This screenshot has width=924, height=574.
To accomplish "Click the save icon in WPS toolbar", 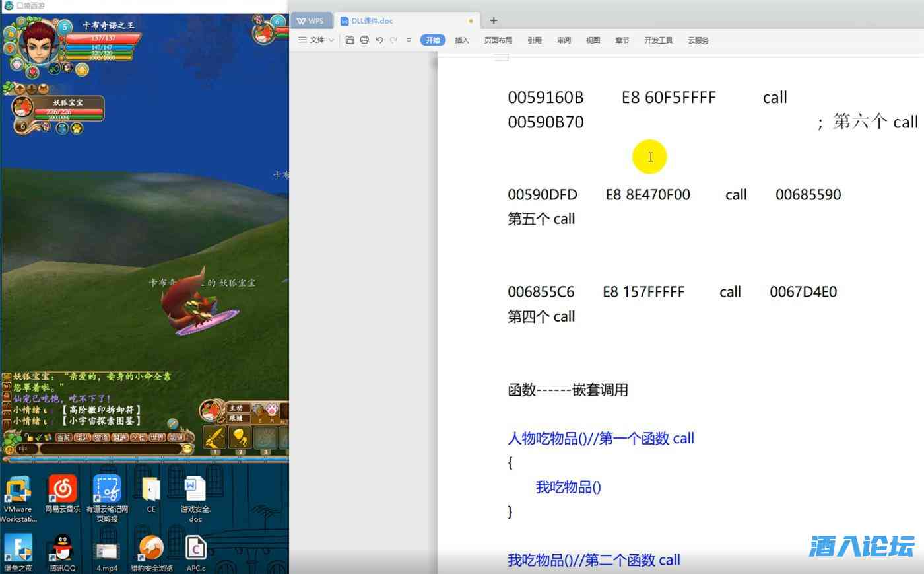I will [350, 40].
